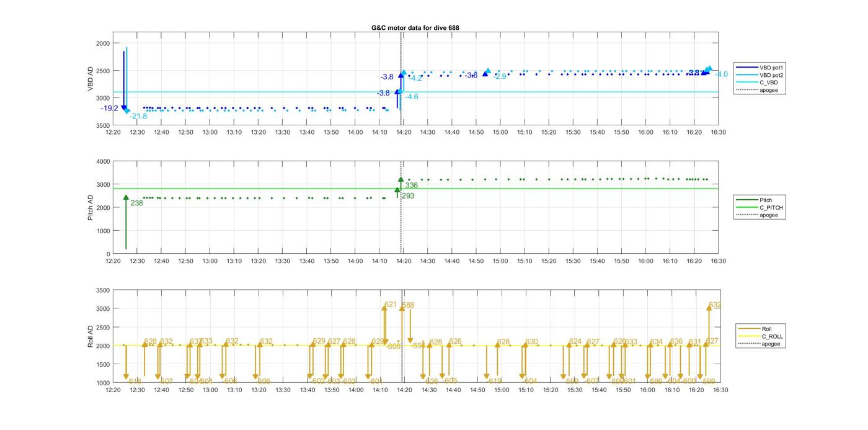Click the "-4.2" annotation in VBD plot
This screenshot has height=430, width=868.
(415, 78)
